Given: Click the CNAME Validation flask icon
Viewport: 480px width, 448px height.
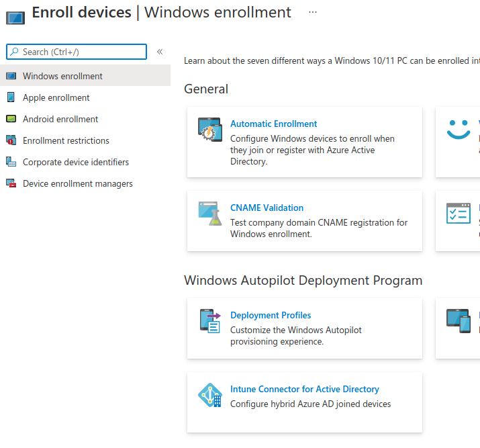Looking at the screenshot, I should coord(210,214).
